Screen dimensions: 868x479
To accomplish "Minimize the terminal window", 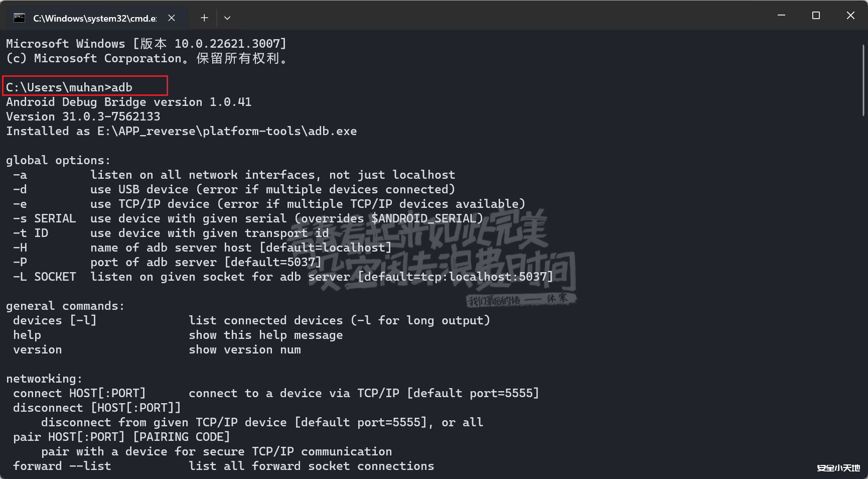I will point(781,16).
